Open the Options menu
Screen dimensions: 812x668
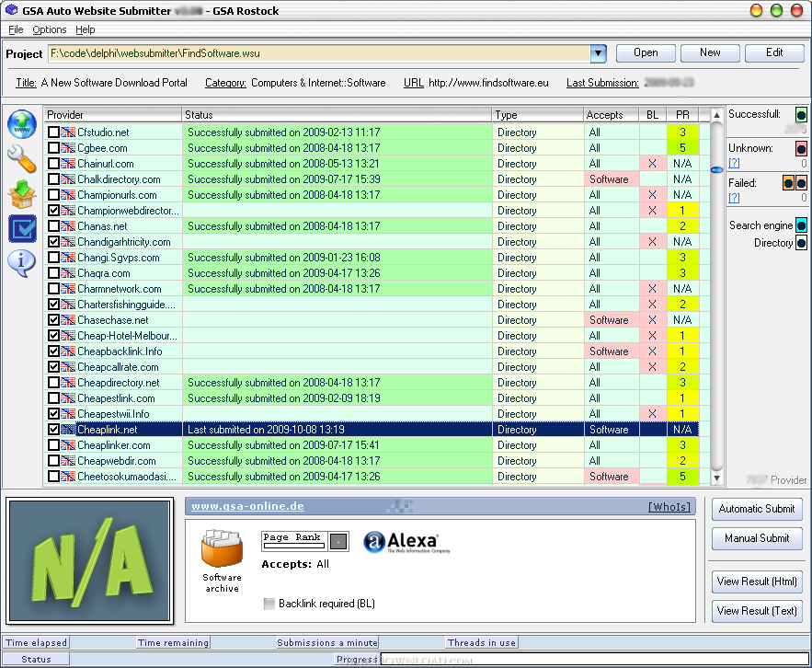pyautogui.click(x=49, y=29)
